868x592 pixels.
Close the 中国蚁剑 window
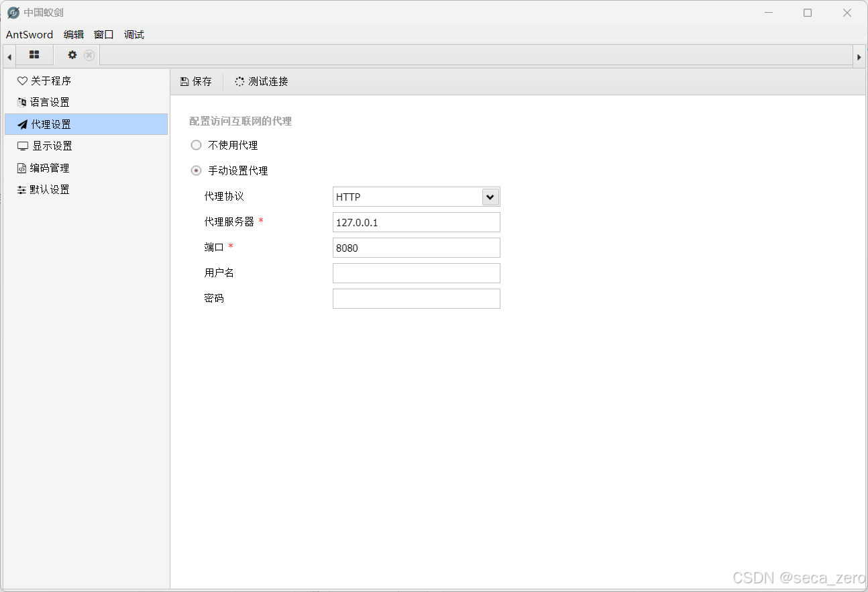click(x=847, y=13)
